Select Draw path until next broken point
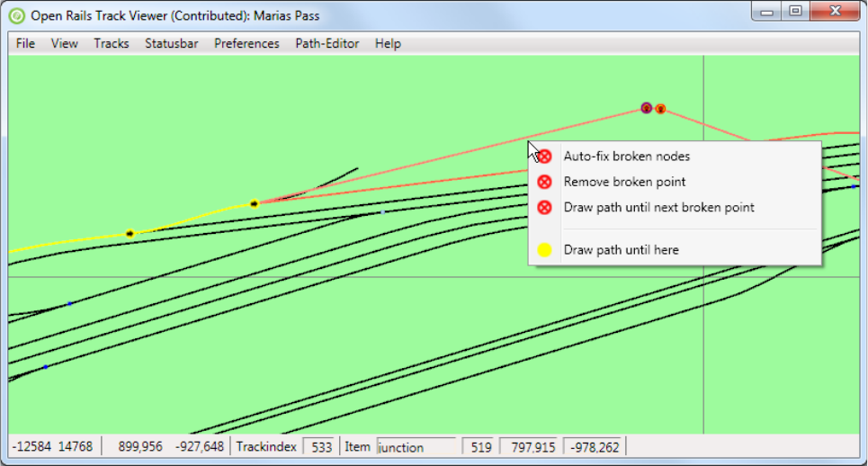 click(675, 208)
